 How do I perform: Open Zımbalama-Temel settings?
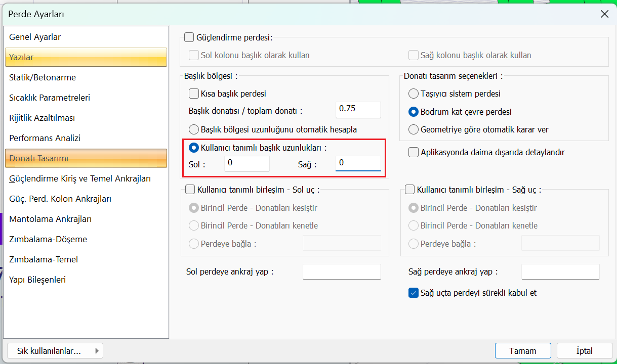click(86, 259)
